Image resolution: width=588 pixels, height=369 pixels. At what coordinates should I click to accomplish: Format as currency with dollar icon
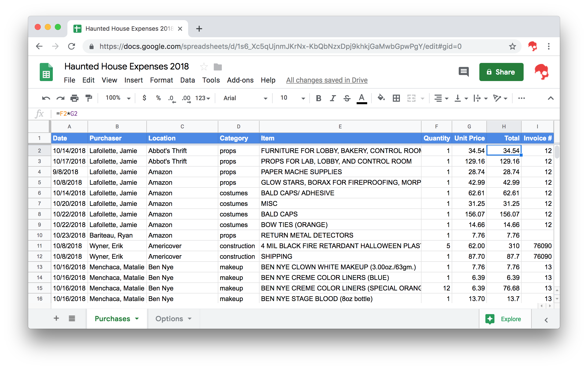click(x=144, y=98)
